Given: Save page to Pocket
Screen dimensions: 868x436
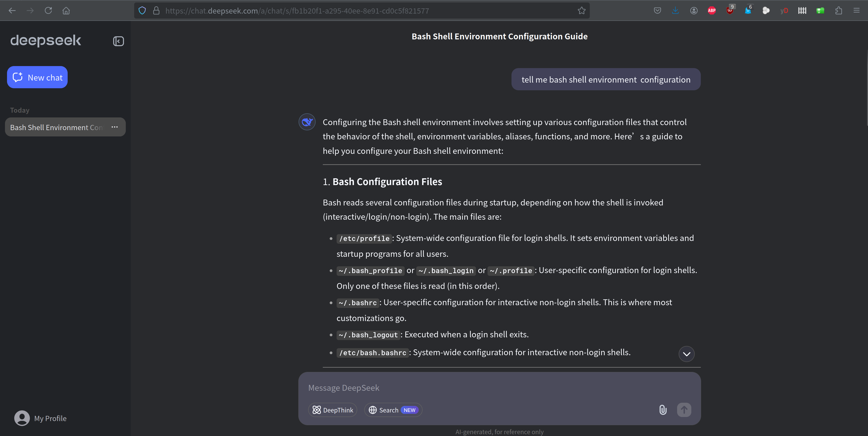Looking at the screenshot, I should pos(657,10).
